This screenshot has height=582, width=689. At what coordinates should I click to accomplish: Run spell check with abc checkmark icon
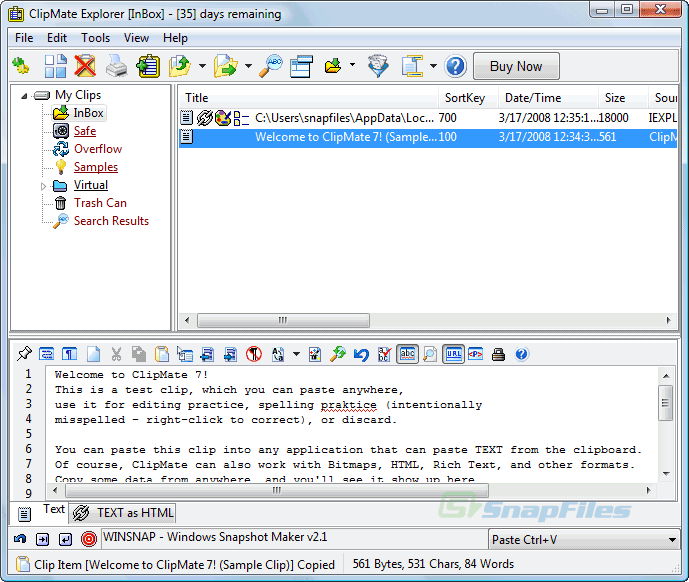pyautogui.click(x=384, y=354)
